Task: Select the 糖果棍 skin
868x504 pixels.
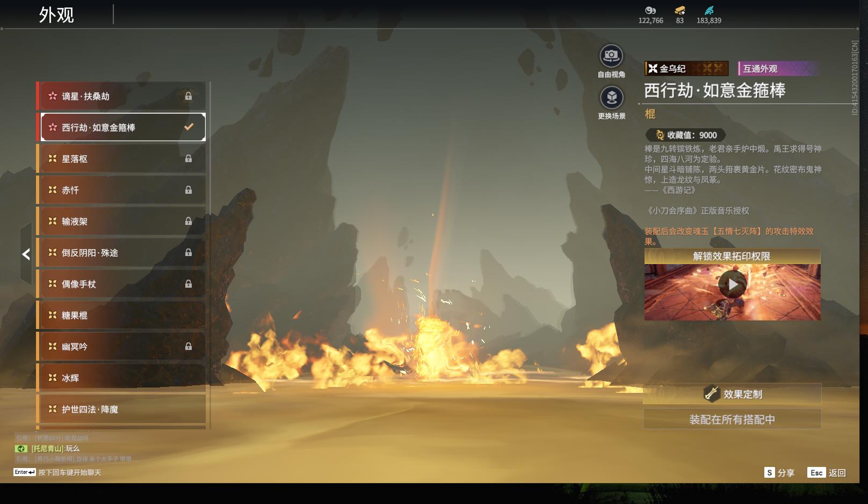Action: [x=121, y=316]
